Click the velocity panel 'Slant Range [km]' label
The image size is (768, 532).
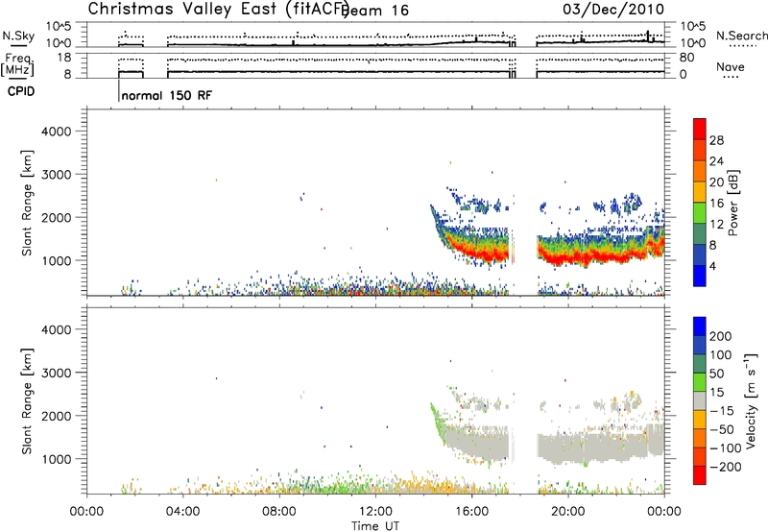click(x=27, y=401)
